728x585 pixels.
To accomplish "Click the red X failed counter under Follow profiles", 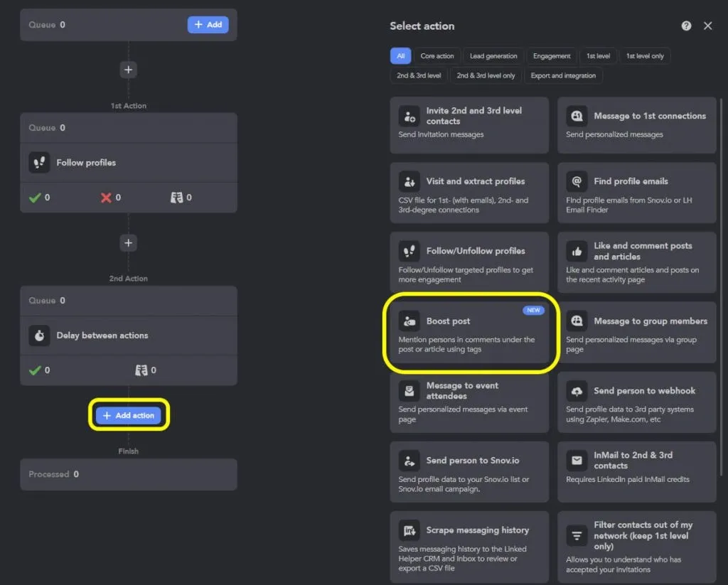I will (107, 198).
